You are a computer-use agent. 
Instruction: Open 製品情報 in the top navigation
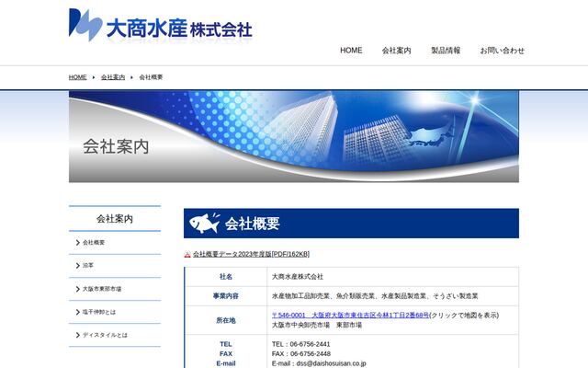pyautogui.click(x=446, y=51)
